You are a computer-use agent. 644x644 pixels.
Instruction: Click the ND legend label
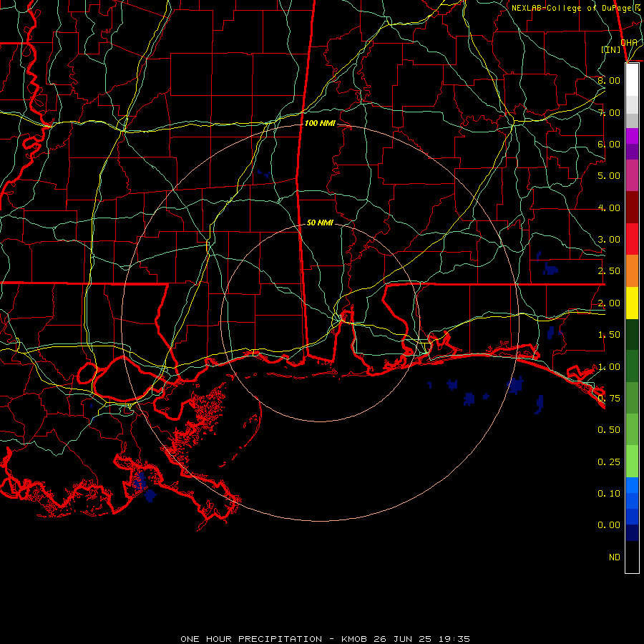click(615, 557)
